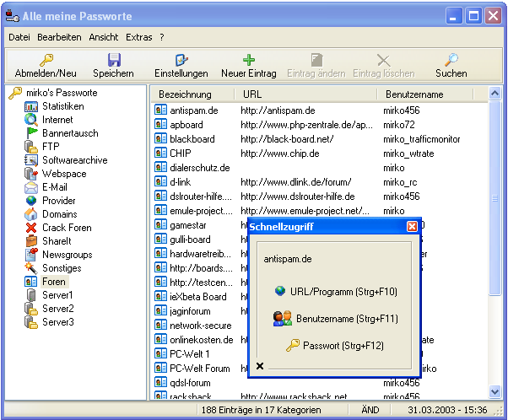The height and width of the screenshot is (420, 508).
Task: Select the apboard entry
Action: 186,125
